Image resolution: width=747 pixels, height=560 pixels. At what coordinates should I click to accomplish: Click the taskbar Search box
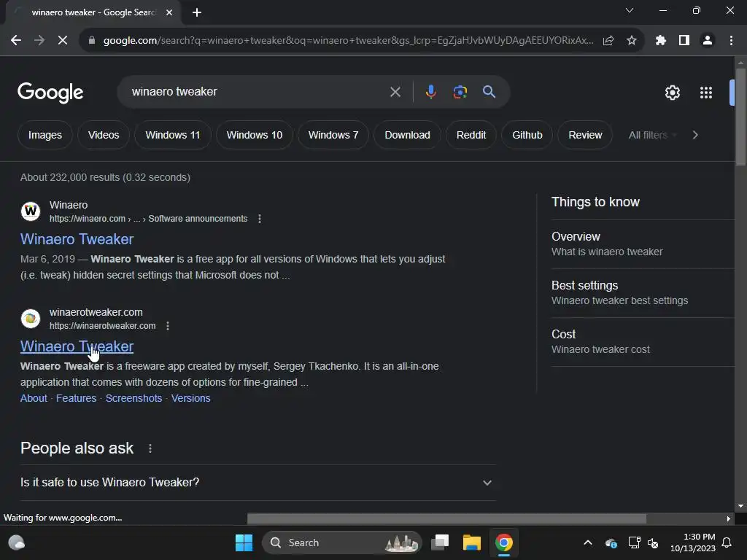coord(342,542)
